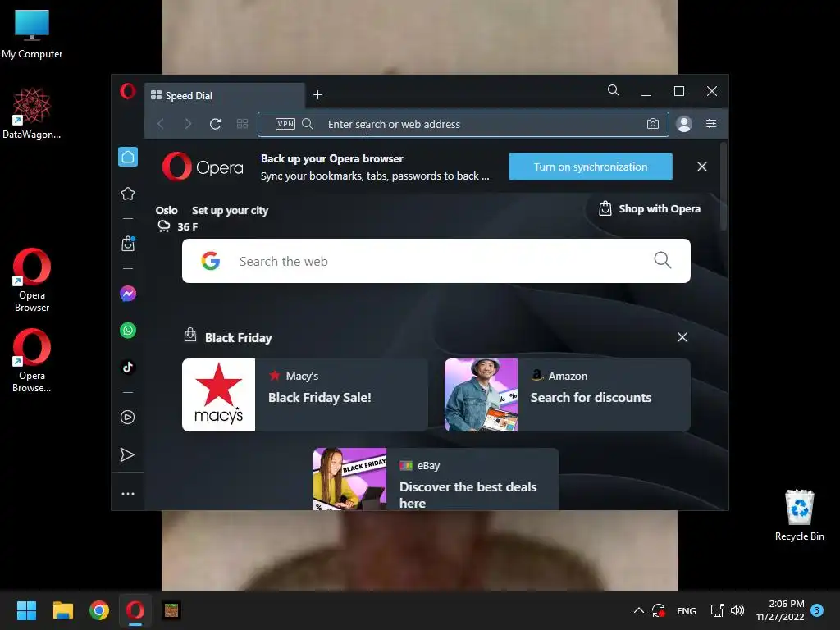Screen dimensions: 840x630
Task: Click Turn on synchronization button
Action: (591, 167)
